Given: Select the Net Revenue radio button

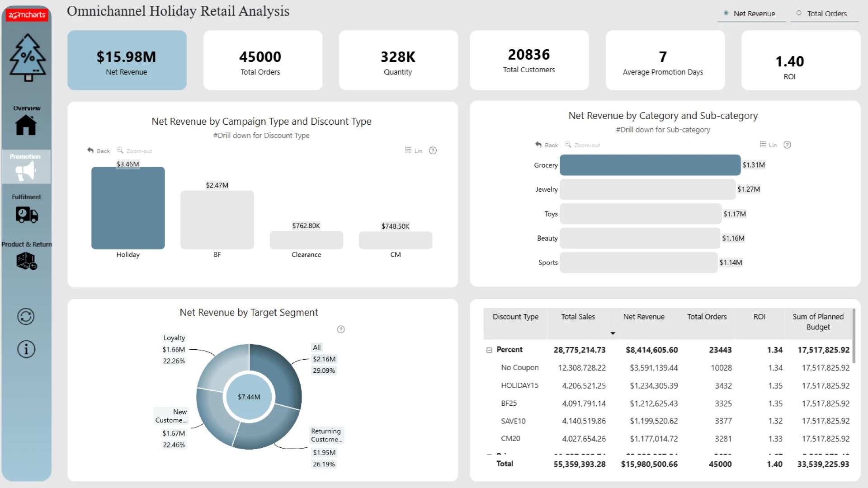Looking at the screenshot, I should pyautogui.click(x=726, y=13).
